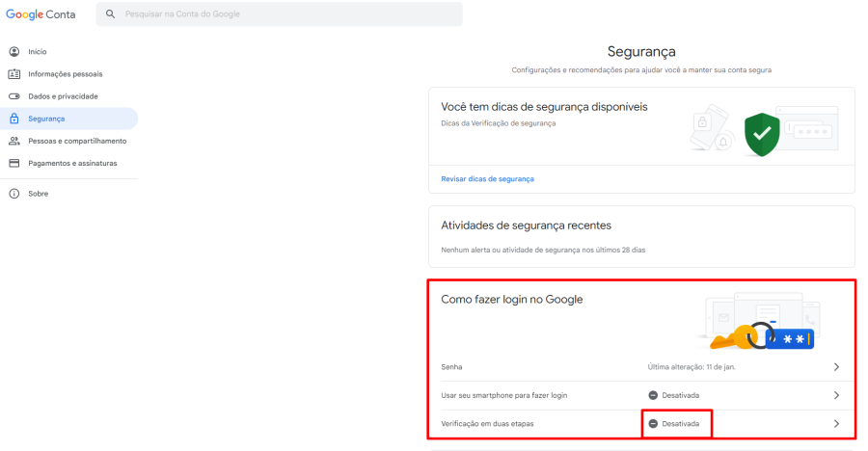Click the Sobre info icon
This screenshot has height=451, width=868.
(14, 194)
